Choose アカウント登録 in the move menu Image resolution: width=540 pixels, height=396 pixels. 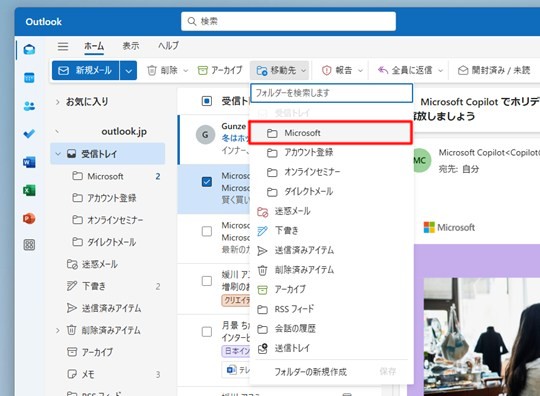click(x=331, y=153)
